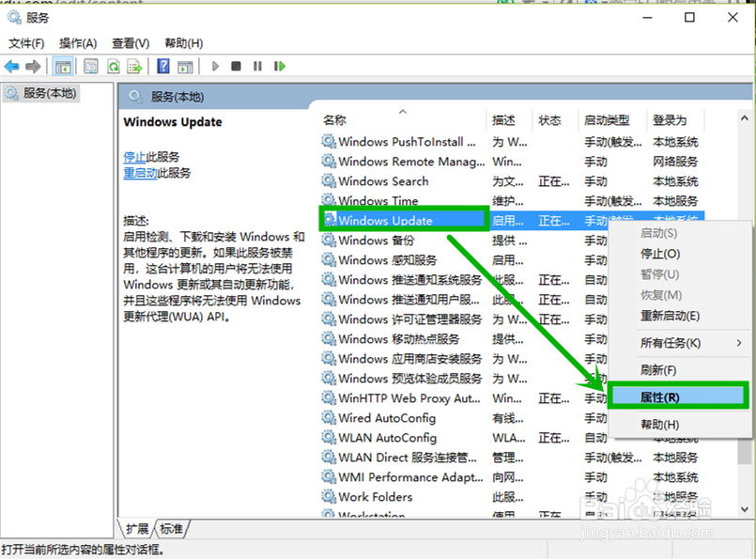Screen dimensions: 756x559
Task: Click the Forward arrow toolbar icon
Action: point(33,66)
